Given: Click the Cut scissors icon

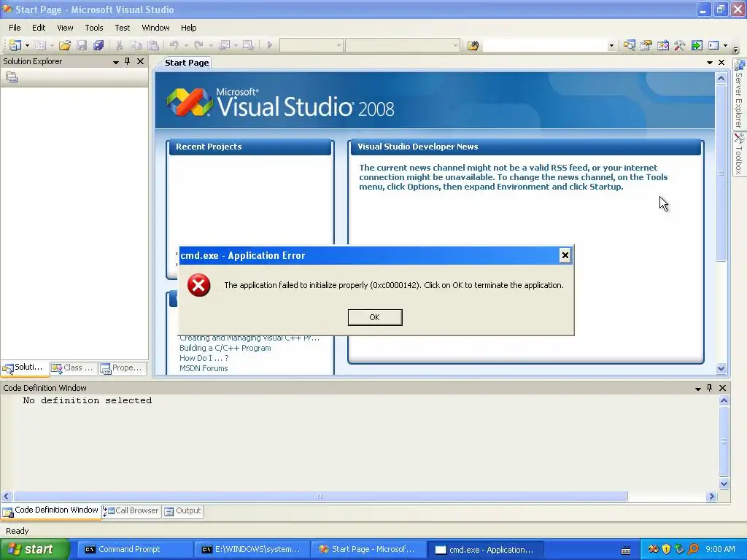Looking at the screenshot, I should (x=119, y=45).
